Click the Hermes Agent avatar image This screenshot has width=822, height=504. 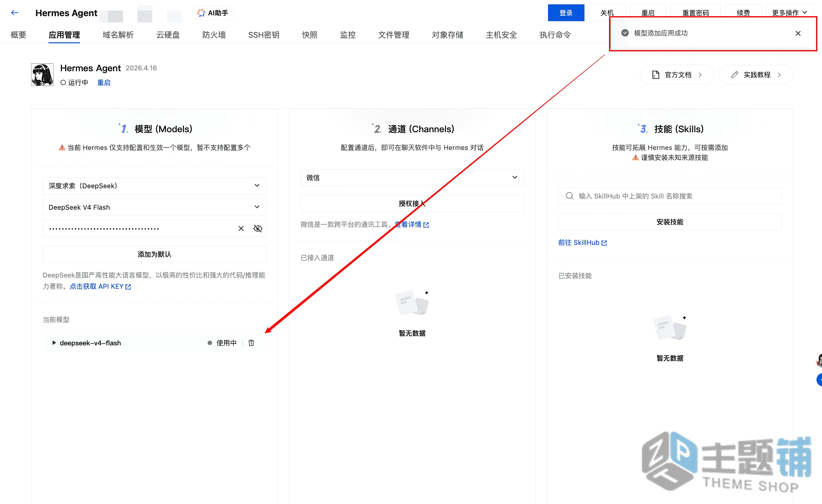pyautogui.click(x=42, y=75)
